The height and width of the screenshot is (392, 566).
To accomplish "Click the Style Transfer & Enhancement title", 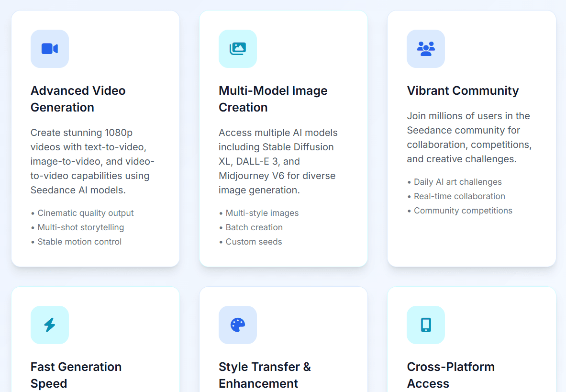I will (x=265, y=375).
